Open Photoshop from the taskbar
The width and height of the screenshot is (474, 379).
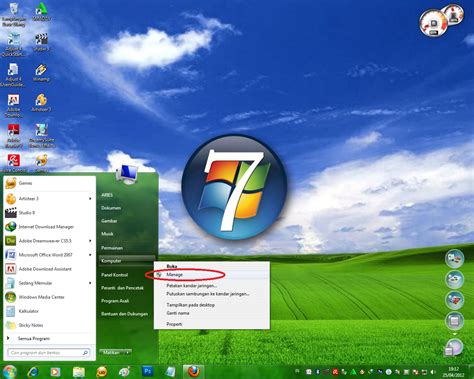(147, 371)
